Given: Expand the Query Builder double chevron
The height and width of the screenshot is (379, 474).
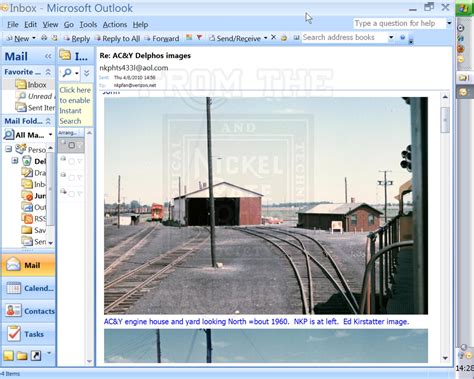Looking at the screenshot, I should tap(87, 73).
